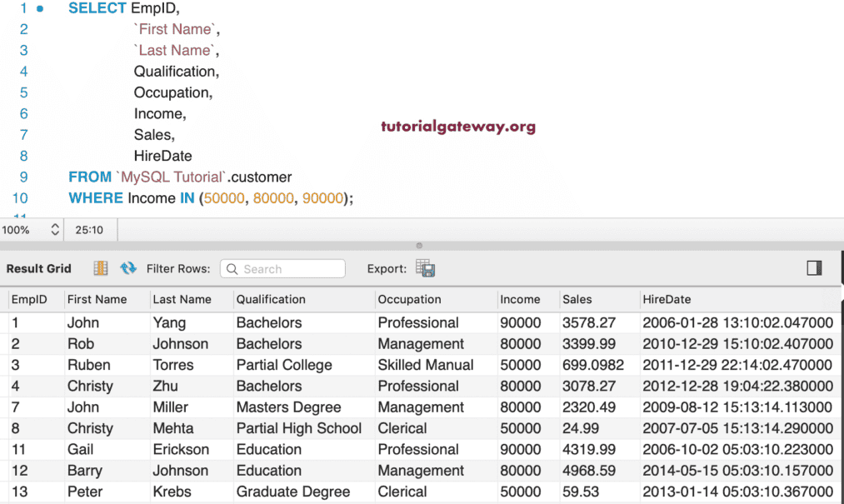Select the cell 'Mehta'
This screenshot has height=504, width=844.
pyautogui.click(x=172, y=428)
